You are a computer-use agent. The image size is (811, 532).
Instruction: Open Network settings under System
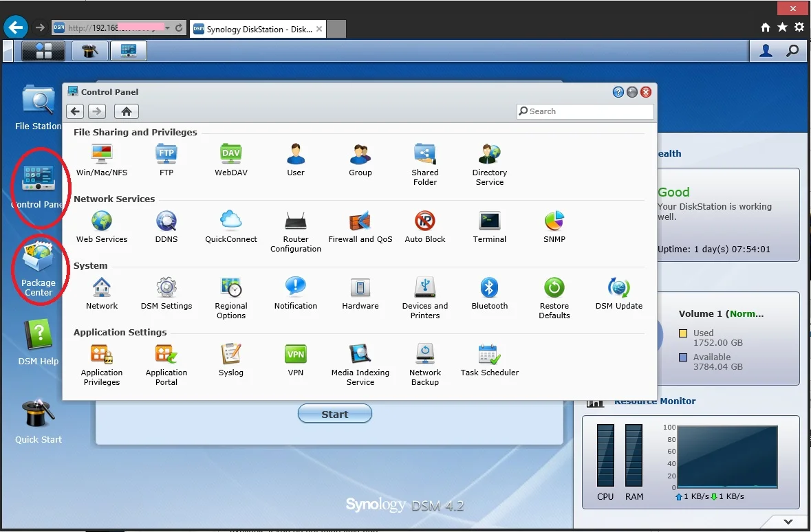[101, 293]
